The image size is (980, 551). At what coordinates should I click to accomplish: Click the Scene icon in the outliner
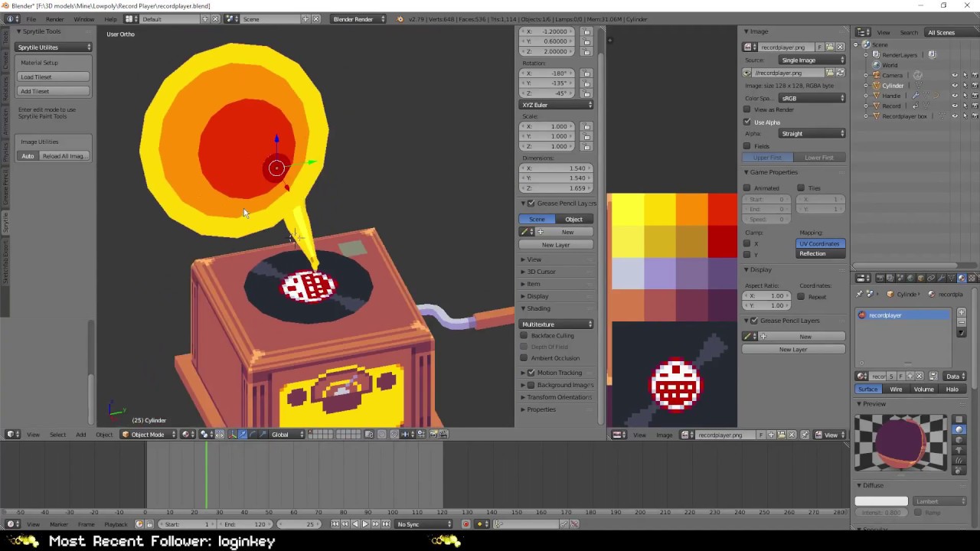click(x=866, y=44)
